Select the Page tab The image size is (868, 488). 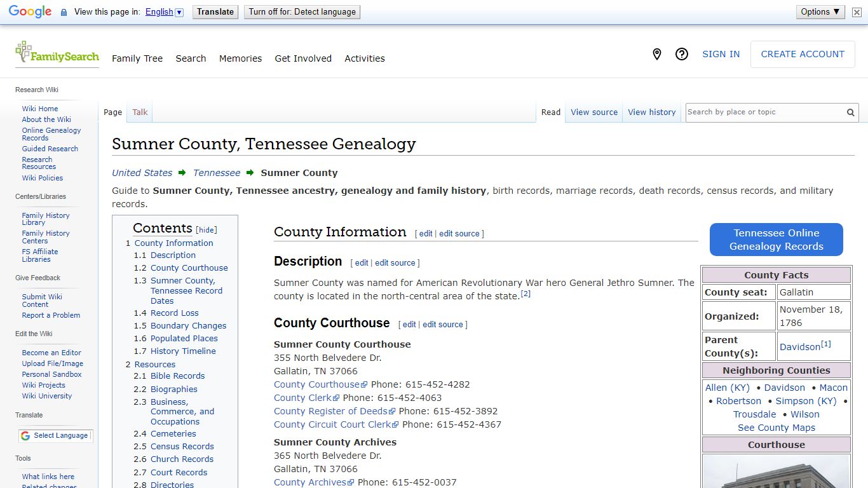tap(112, 112)
